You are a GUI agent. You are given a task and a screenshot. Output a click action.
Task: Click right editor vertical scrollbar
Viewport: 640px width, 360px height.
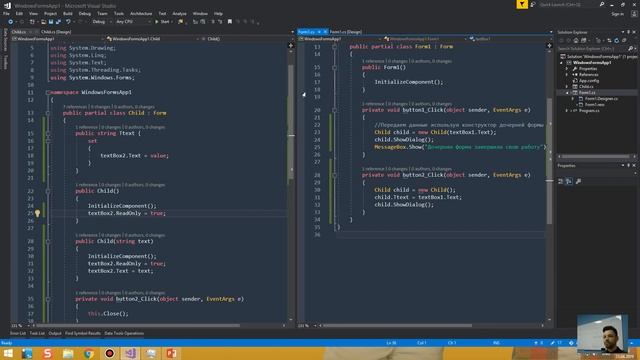549,161
